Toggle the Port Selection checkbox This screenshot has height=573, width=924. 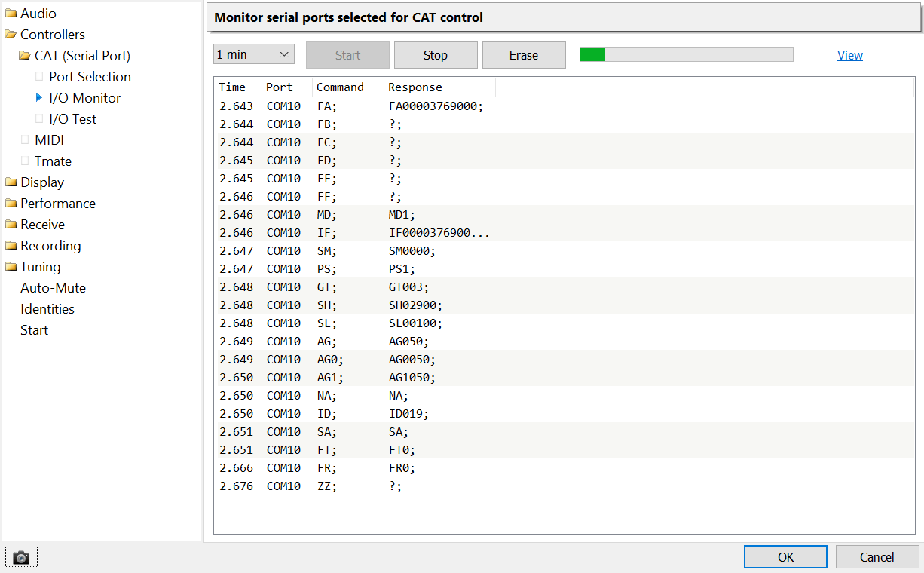39,76
